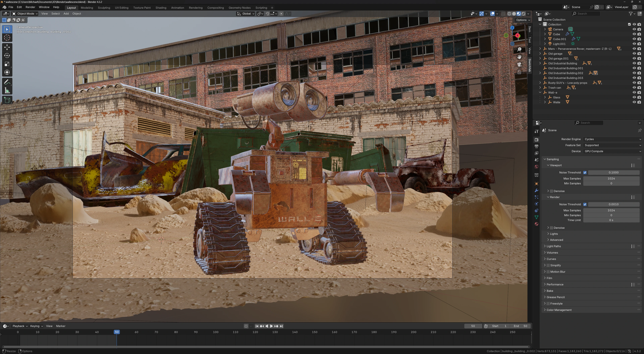This screenshot has height=354, width=644.
Task: Enable the viewport Denoise checkbox
Action: (551, 191)
